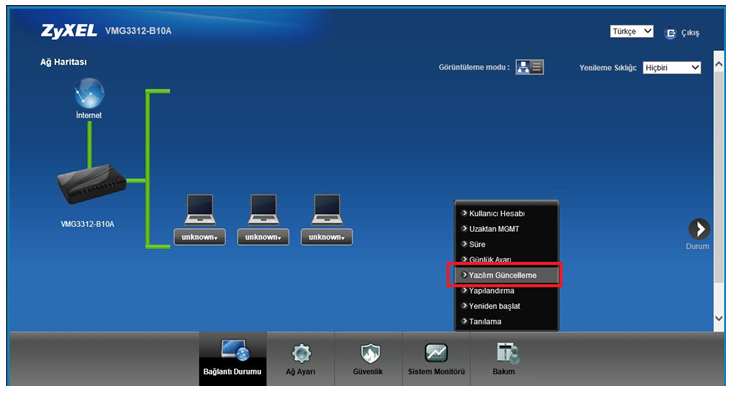Open the Sistem Monitörü tab
Screen dimensions: 733x396
coord(436,359)
